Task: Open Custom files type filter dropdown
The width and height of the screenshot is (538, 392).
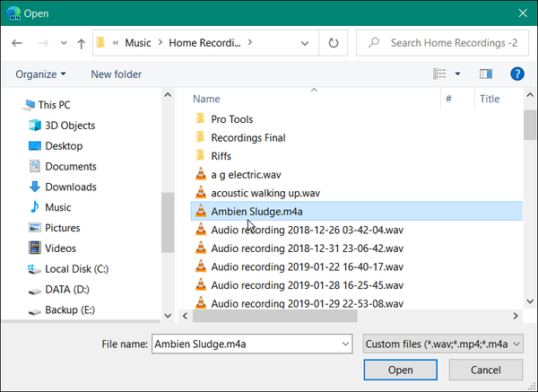Action: click(443, 344)
